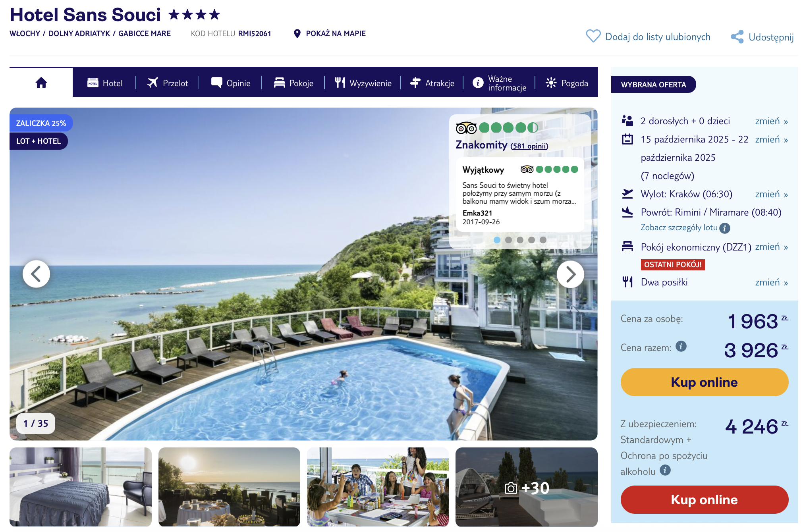The image size is (805, 532).
Task: Open the +30 photos thumbnail
Action: pos(526,487)
